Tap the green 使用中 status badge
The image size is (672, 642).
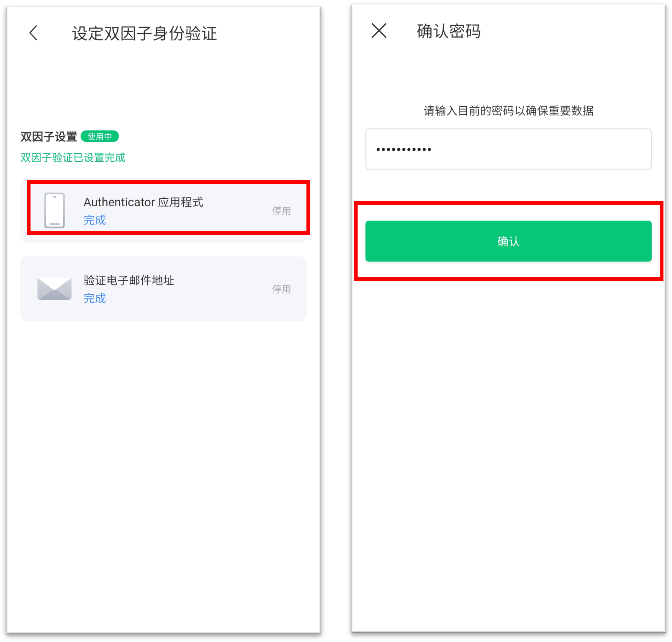point(99,136)
